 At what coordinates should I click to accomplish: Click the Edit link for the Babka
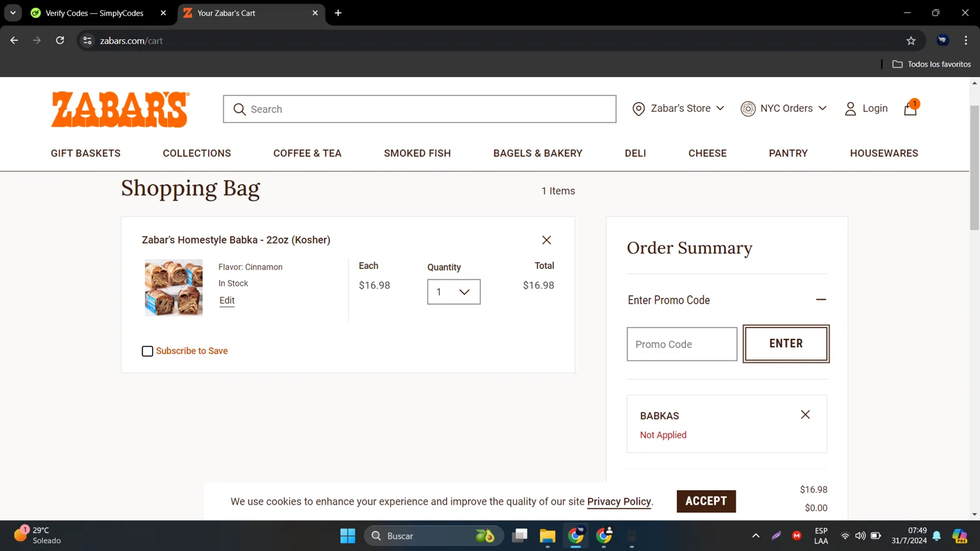[x=227, y=300]
